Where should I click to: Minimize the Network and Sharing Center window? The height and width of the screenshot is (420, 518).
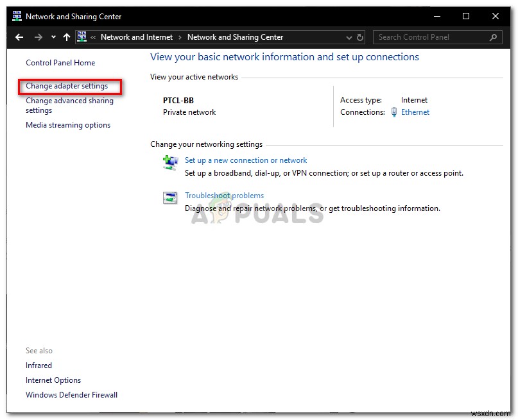(x=437, y=16)
